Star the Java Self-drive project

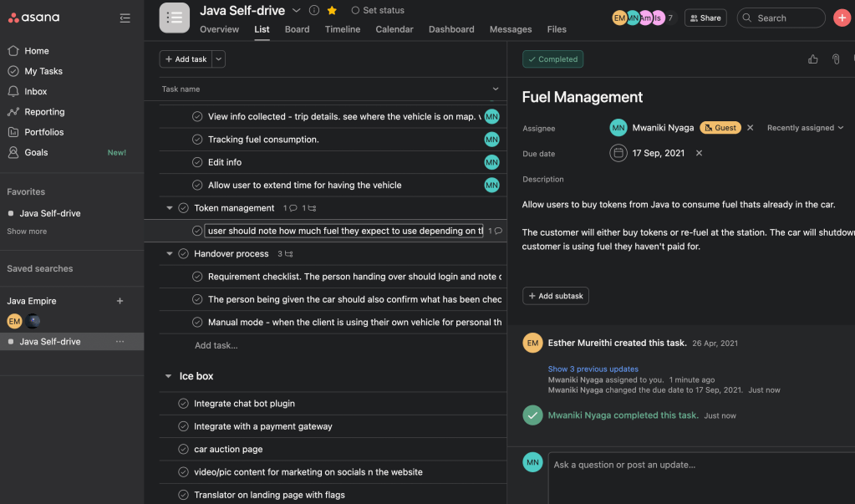(332, 11)
